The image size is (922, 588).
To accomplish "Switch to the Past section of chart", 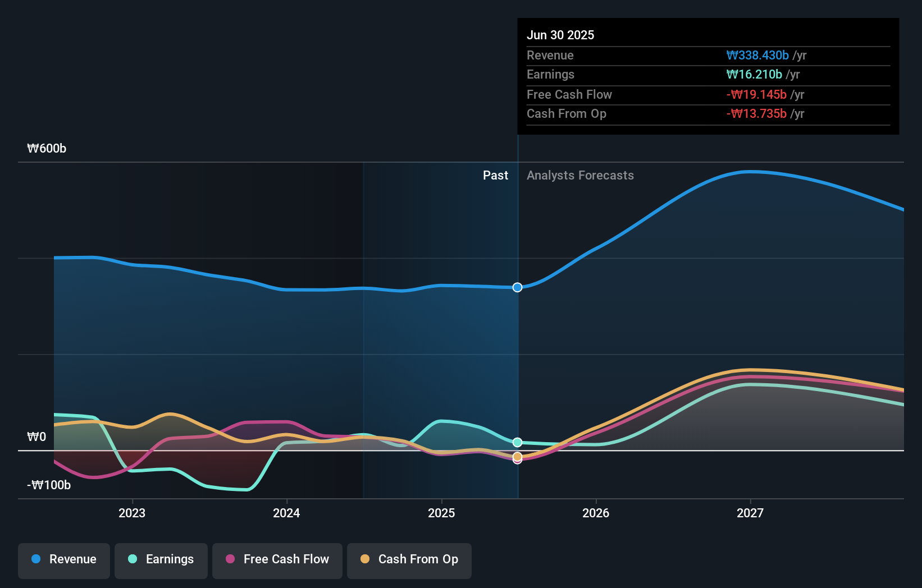I will point(495,175).
